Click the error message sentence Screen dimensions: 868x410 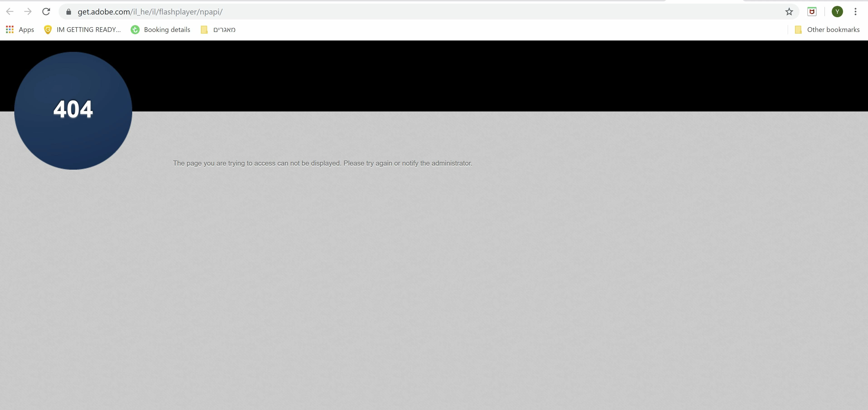point(322,163)
